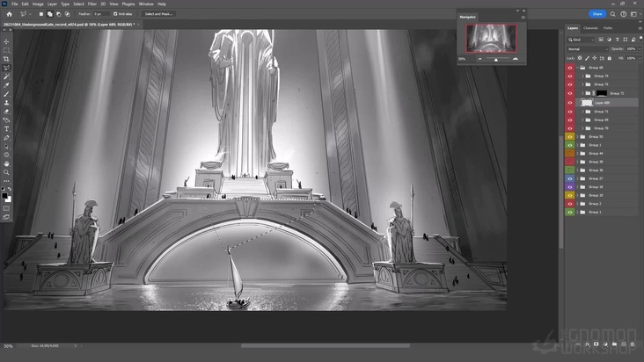Zoom out using Navigator small mountains button
The image size is (644, 362).
tap(479, 59)
